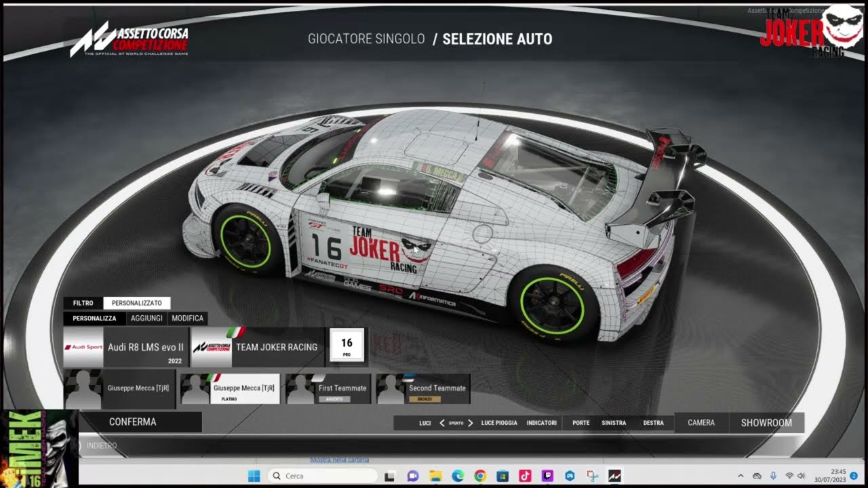Select Giuseppe Mecca driver card without rank

click(119, 388)
